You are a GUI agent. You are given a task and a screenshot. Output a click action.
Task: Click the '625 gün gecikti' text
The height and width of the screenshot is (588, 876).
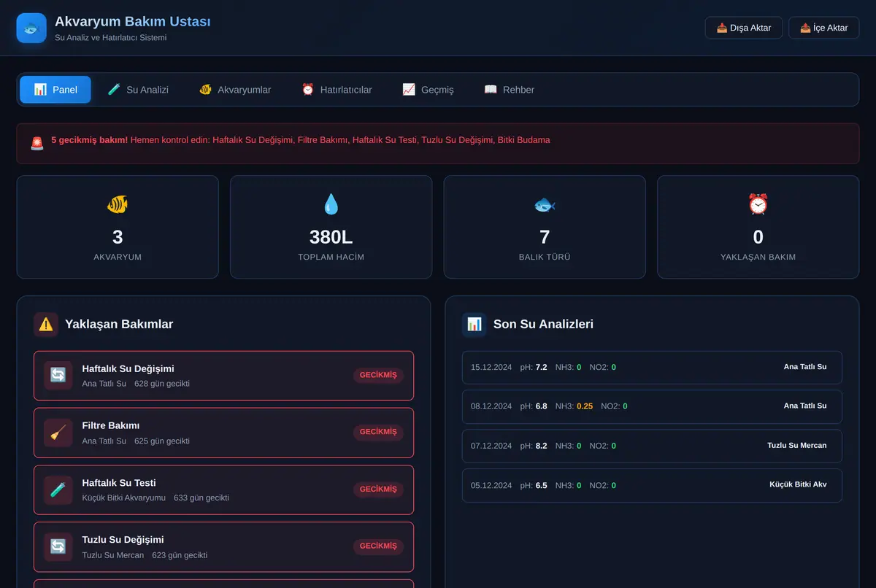tap(162, 441)
